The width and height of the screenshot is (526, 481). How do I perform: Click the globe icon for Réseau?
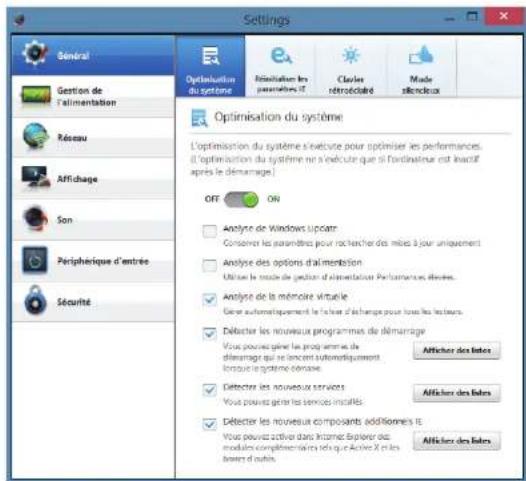point(35,136)
